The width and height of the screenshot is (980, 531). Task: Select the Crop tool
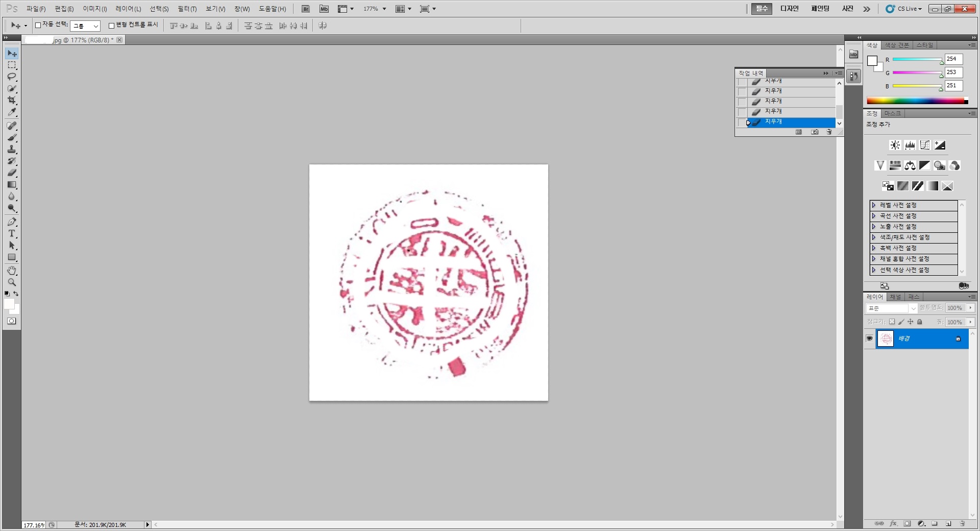(12, 101)
